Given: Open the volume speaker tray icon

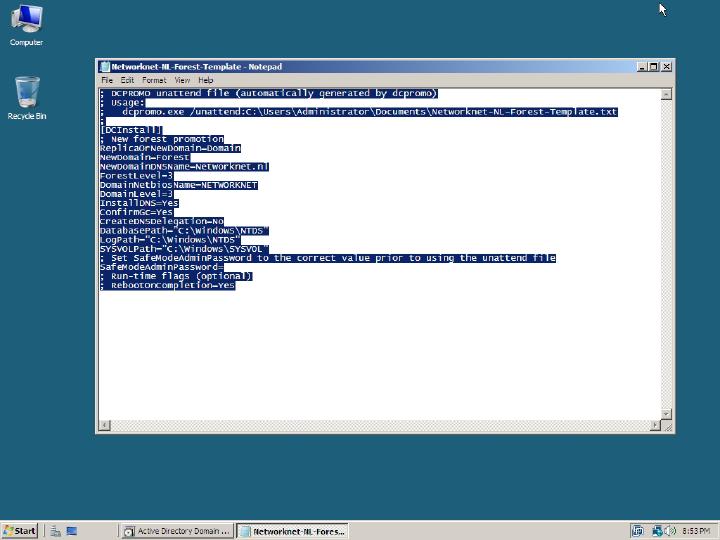Looking at the screenshot, I should click(670, 531).
